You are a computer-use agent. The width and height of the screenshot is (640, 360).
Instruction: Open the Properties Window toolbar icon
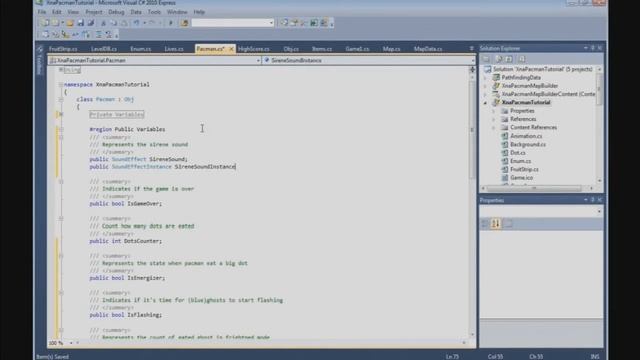coord(294,23)
